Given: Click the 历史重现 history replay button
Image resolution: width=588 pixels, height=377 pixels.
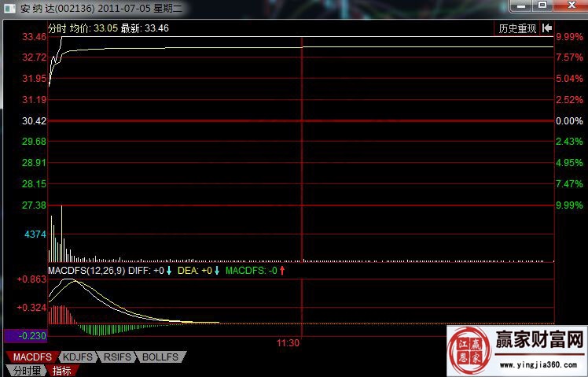Looking at the screenshot, I should pyautogui.click(x=517, y=28).
